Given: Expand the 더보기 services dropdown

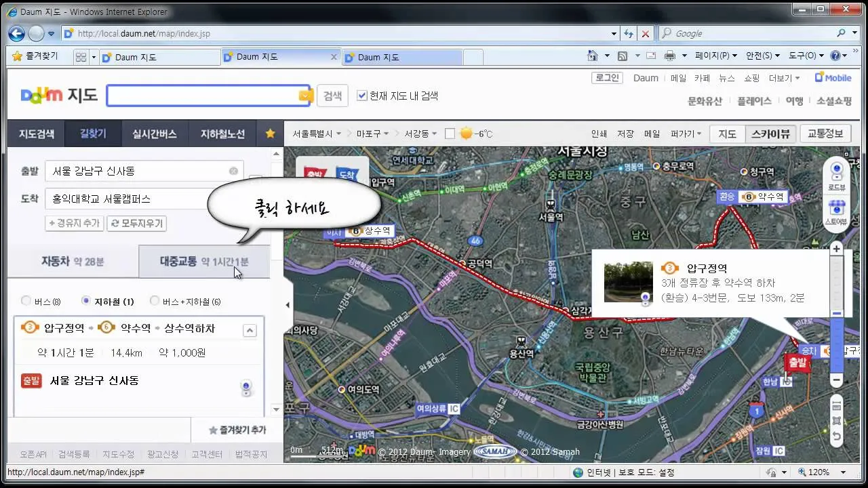Looking at the screenshot, I should 785,78.
